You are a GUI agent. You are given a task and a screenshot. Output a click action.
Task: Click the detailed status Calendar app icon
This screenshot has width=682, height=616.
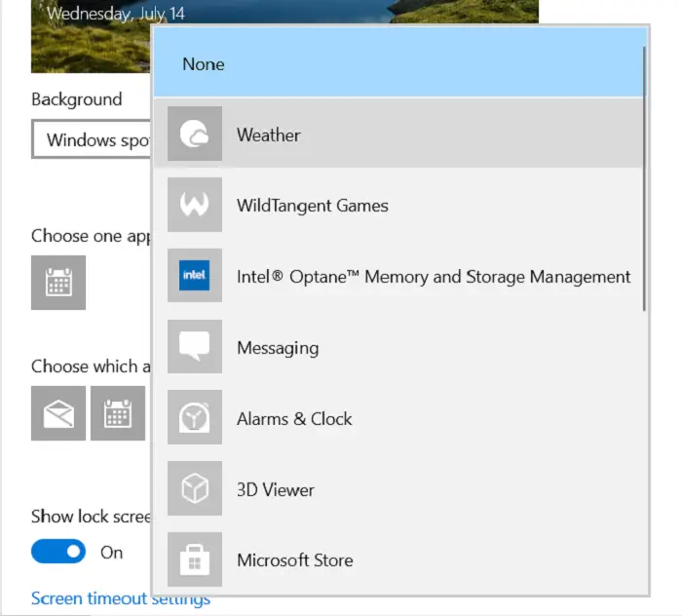coord(58,283)
